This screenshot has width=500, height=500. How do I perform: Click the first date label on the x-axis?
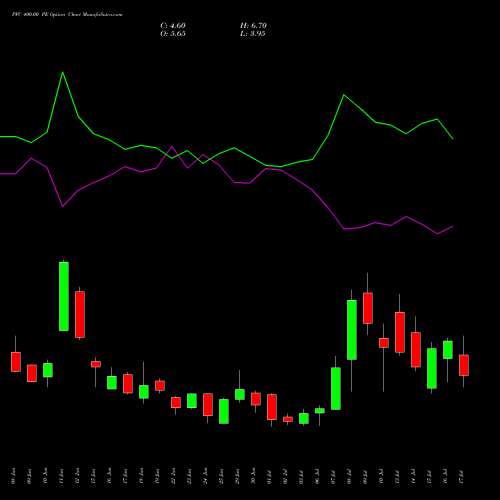click(13, 476)
